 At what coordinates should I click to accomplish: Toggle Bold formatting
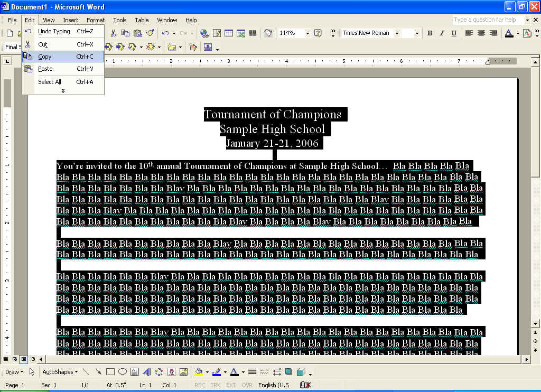(430, 33)
